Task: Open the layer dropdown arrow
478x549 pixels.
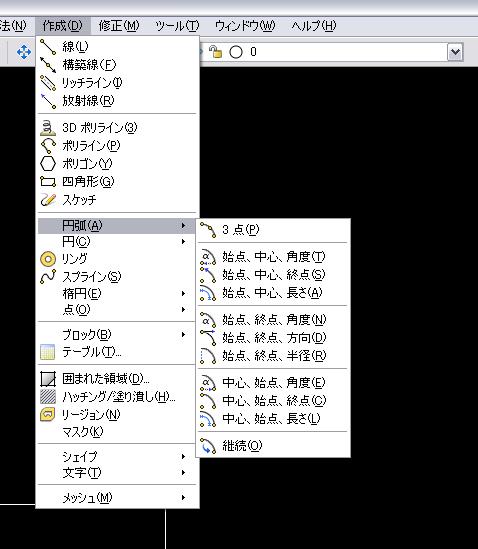Action: pyautogui.click(x=455, y=52)
